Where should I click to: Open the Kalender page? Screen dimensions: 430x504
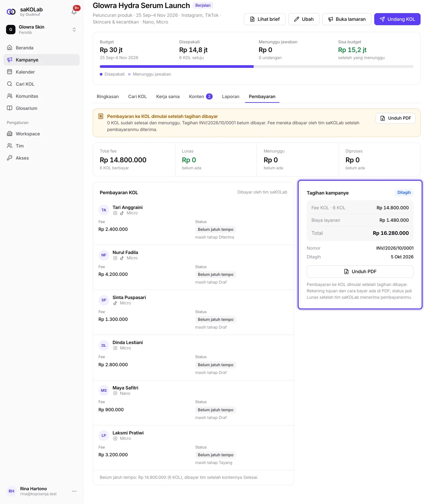(42, 72)
